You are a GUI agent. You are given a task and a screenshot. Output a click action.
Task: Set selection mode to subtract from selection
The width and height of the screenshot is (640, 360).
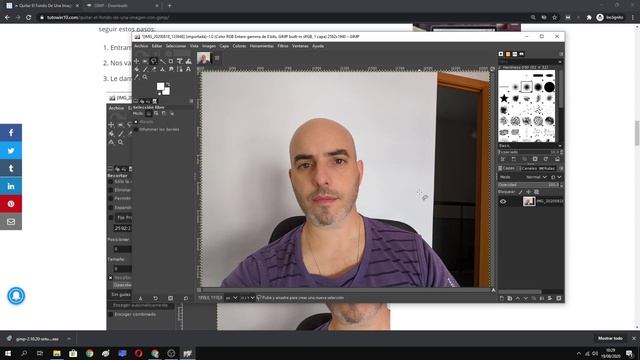click(164, 113)
